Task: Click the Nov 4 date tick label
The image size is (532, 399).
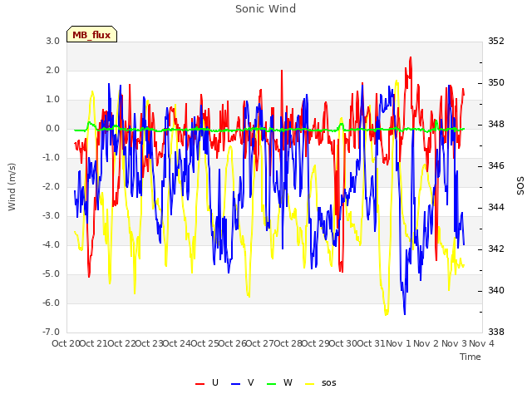Action: pos(482,343)
